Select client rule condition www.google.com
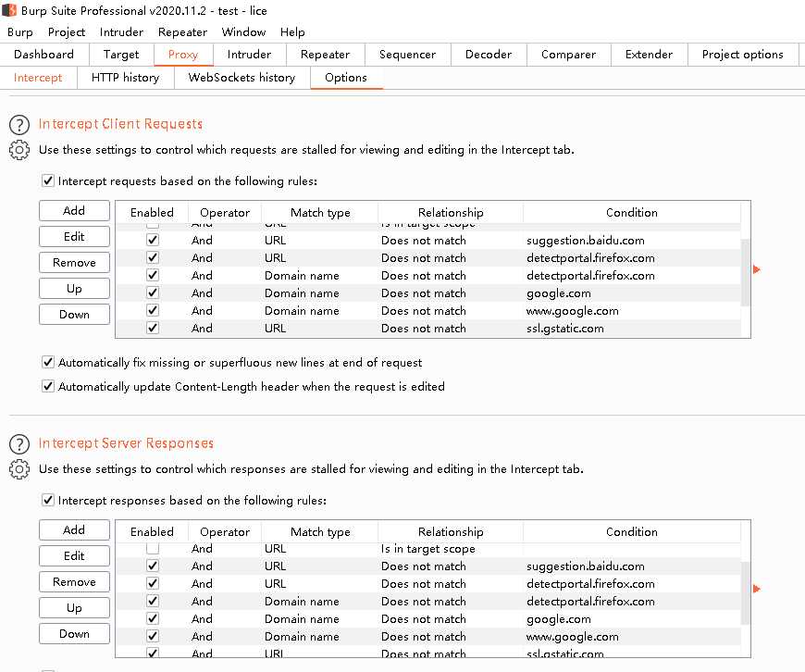 pos(573,311)
